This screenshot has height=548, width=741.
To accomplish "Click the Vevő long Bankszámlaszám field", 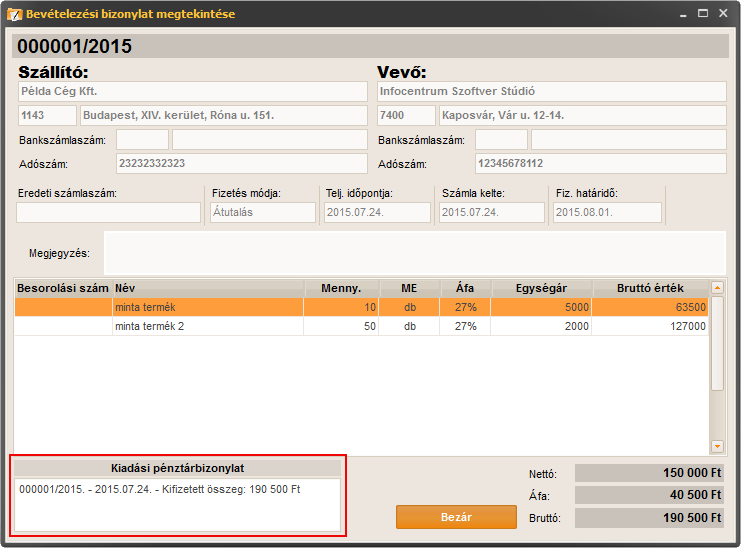I will (x=629, y=140).
